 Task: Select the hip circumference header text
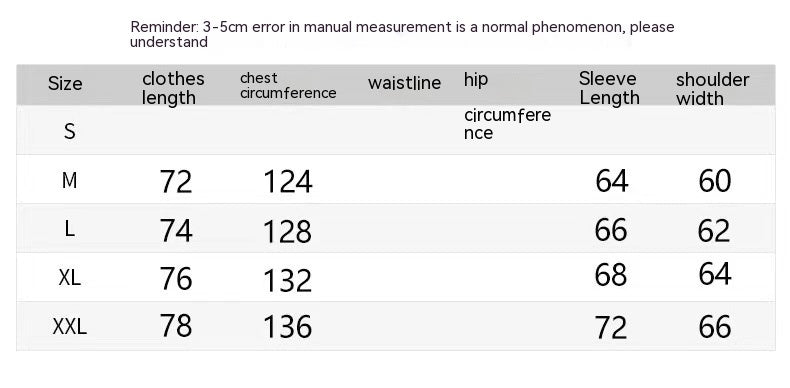pyautogui.click(x=507, y=106)
